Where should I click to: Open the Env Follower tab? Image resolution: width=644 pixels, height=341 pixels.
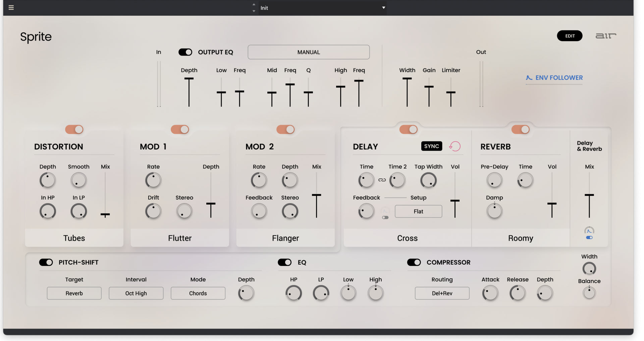[554, 78]
